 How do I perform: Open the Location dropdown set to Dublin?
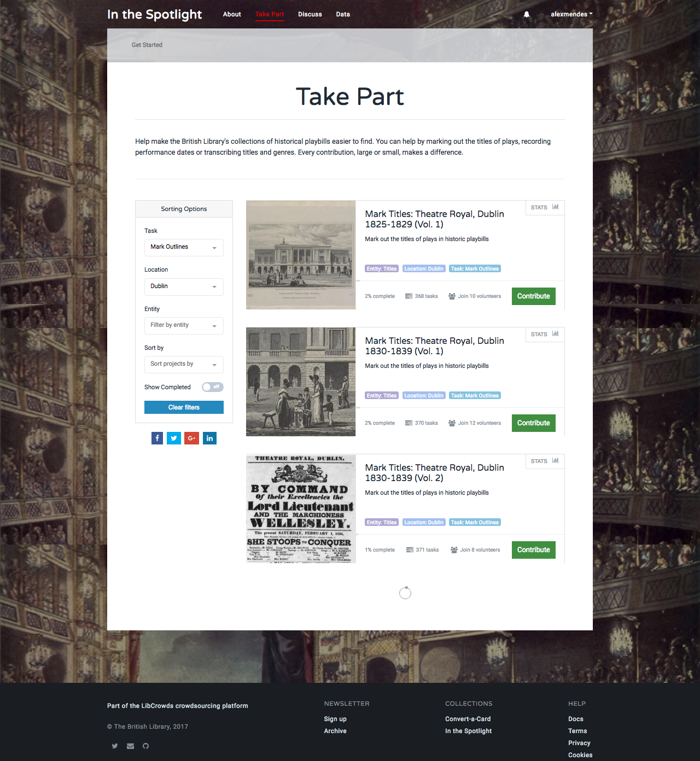[x=184, y=286]
